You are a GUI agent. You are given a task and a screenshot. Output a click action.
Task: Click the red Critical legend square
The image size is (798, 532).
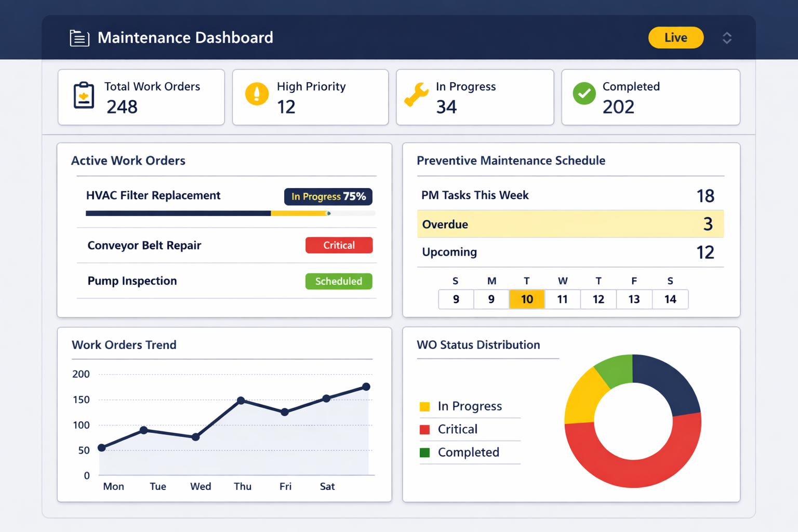pyautogui.click(x=424, y=430)
